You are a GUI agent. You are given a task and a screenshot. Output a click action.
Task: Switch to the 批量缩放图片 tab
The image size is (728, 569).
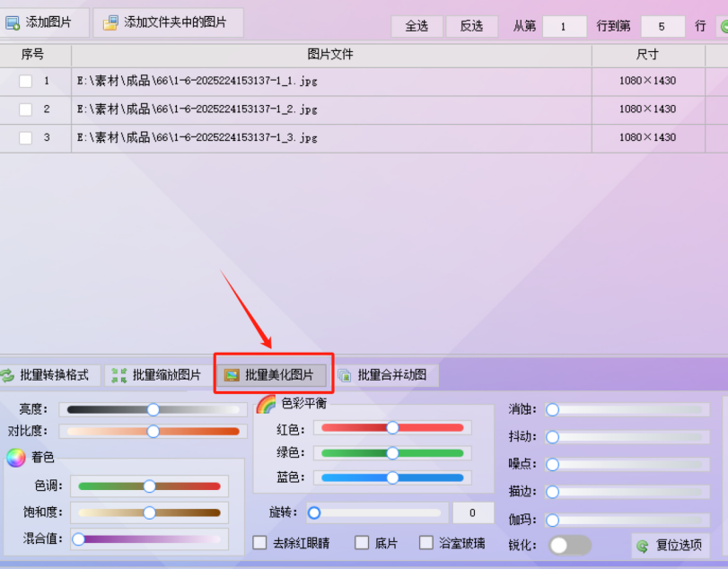[158, 375]
